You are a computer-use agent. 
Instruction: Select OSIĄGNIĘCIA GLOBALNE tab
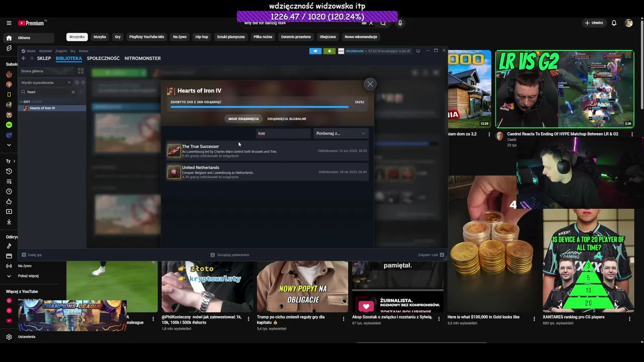coord(287,119)
